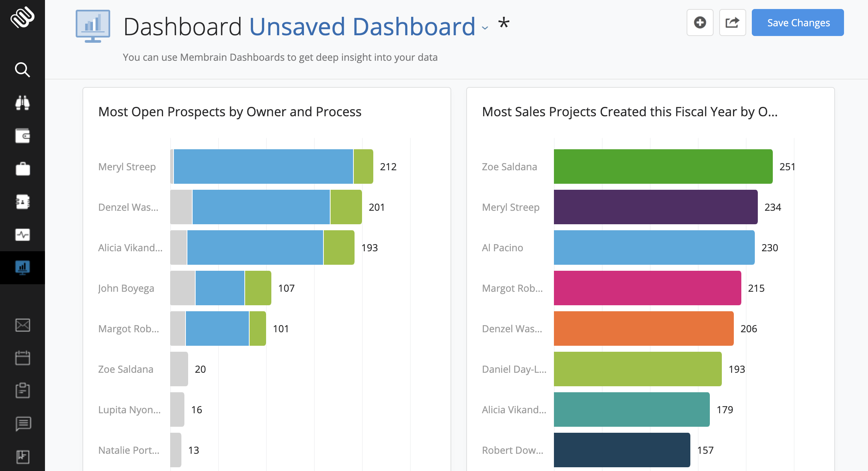
Task: Click the highlighted Dashboards monitor icon
Action: pyautogui.click(x=22, y=268)
